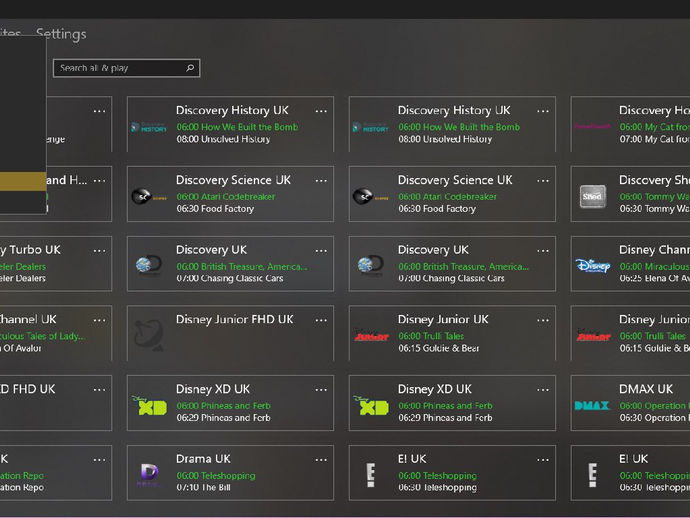Open options on the right Discovery UK card
The width and height of the screenshot is (690, 518).
(x=543, y=250)
